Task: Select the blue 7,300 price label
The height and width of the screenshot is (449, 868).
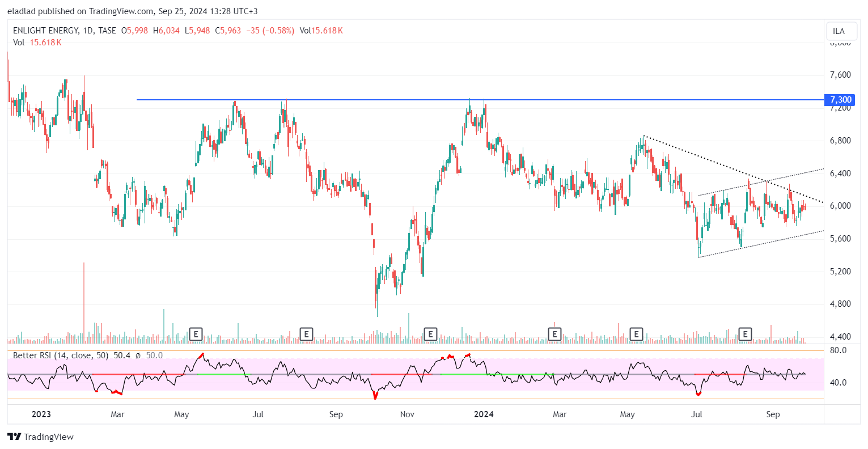Action: pos(841,100)
